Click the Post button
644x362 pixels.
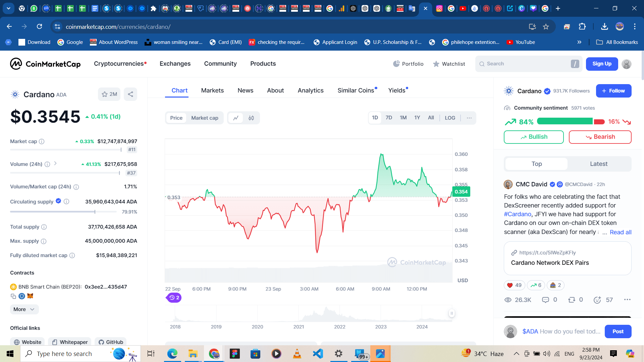click(x=618, y=331)
